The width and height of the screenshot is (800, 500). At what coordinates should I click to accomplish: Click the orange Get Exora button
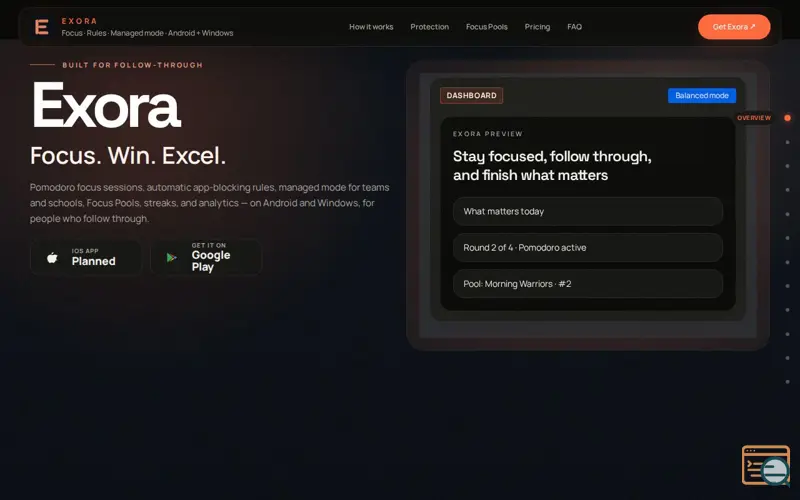[734, 27]
